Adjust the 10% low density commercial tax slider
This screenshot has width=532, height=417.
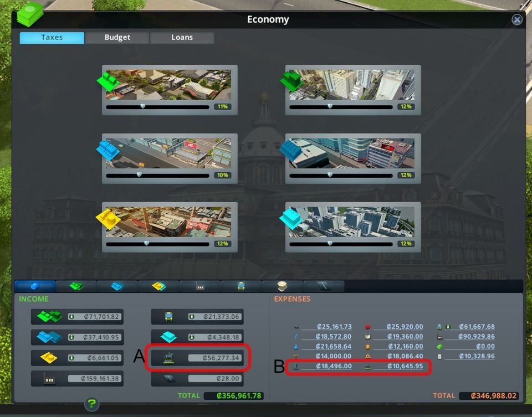tap(139, 174)
